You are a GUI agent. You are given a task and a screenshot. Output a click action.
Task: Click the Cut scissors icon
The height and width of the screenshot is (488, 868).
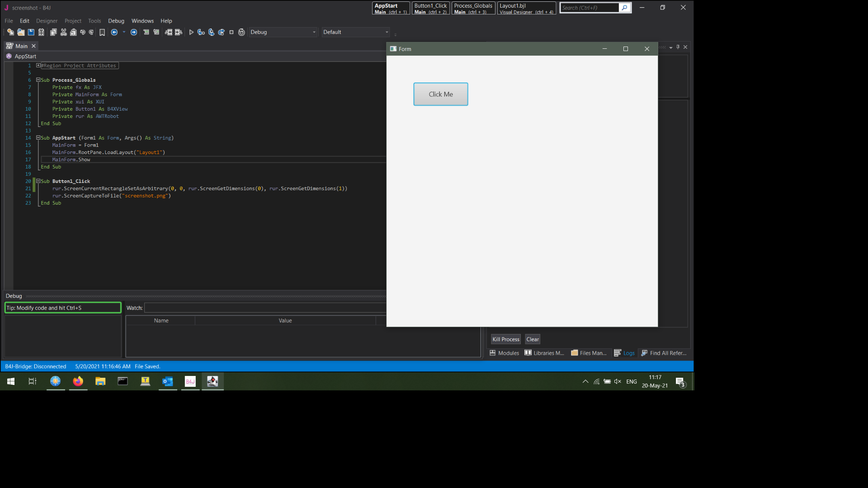tap(63, 32)
